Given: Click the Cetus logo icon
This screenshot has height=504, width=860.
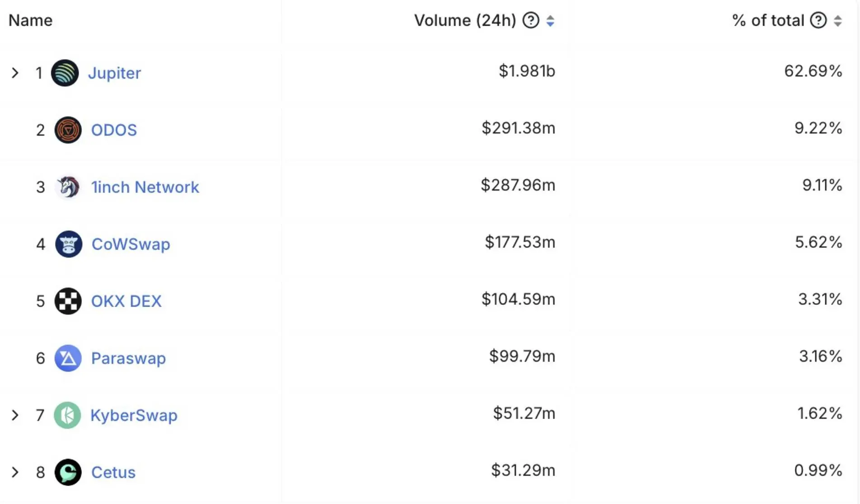Looking at the screenshot, I should [x=68, y=472].
